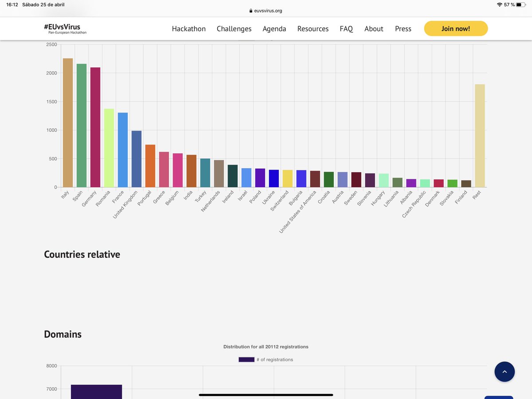
Task: Tap the light green Romania bar
Action: tap(109, 148)
